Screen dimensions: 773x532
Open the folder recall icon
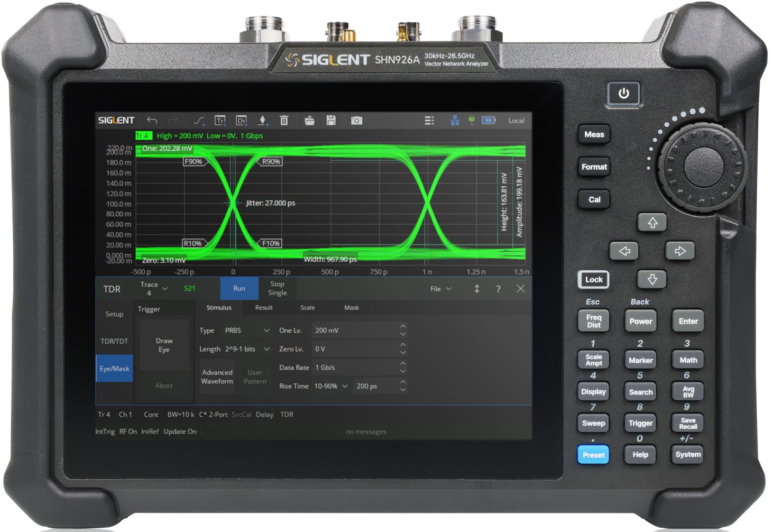click(309, 121)
